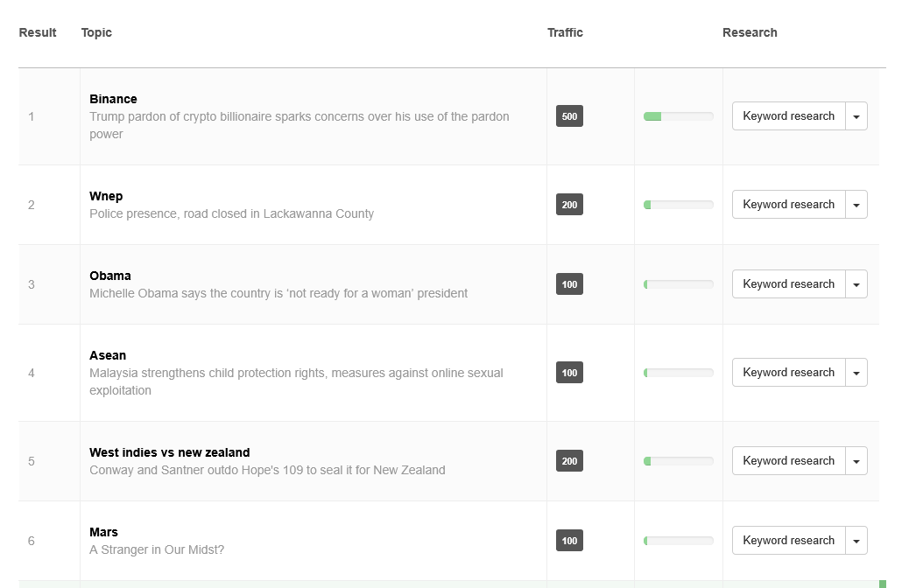Image resolution: width=909 pixels, height=588 pixels.
Task: Click the 200 traffic badge in Wnep row
Action: 569,205
